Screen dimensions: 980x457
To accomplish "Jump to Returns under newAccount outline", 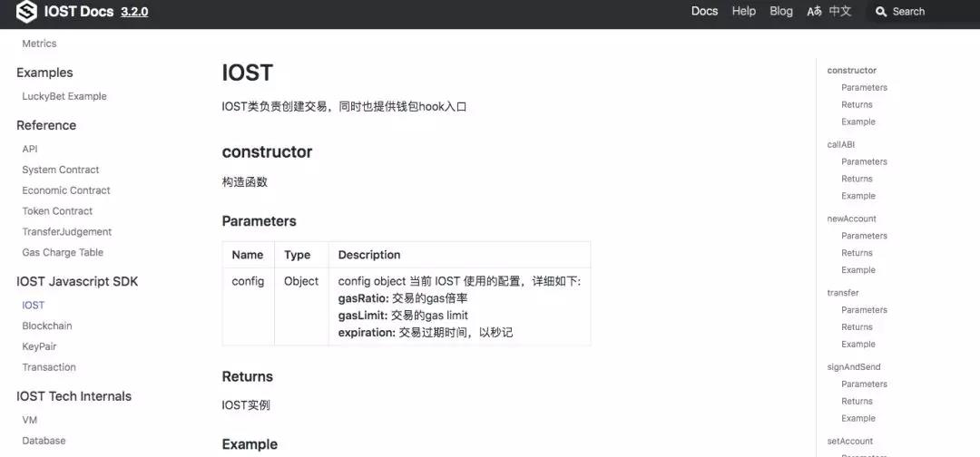I will click(857, 253).
